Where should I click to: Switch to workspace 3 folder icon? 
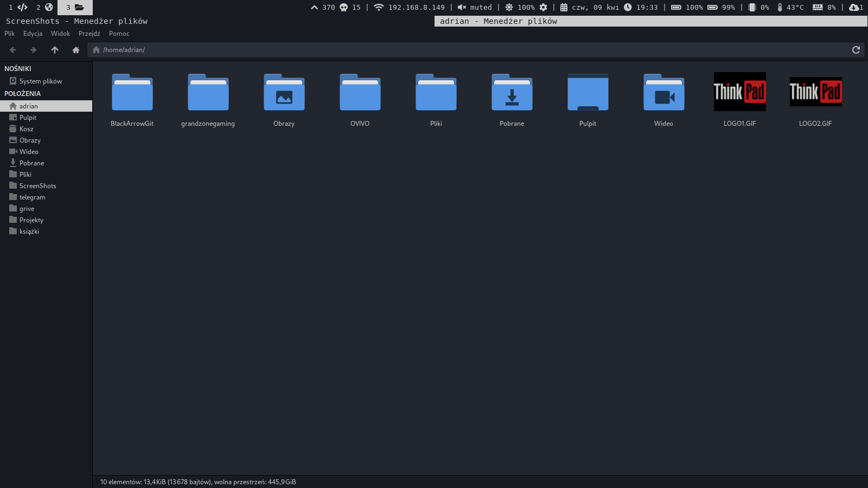pyautogui.click(x=79, y=7)
